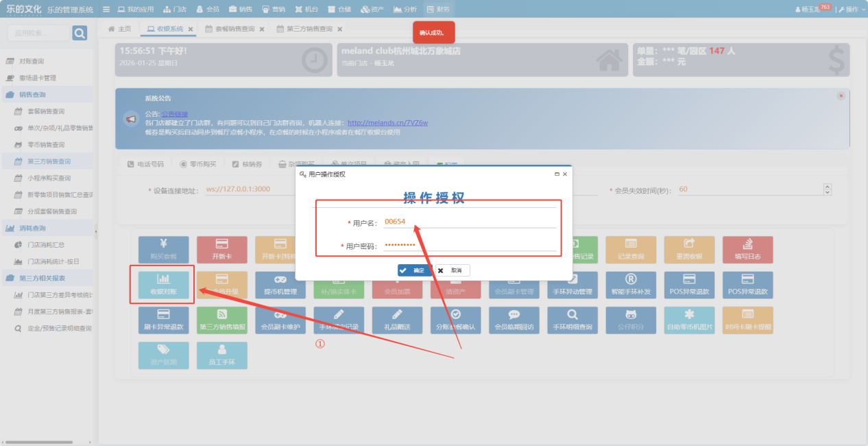This screenshot has height=446, width=868.
Task: Open the 礼品赠送 tile
Action: pos(397,320)
